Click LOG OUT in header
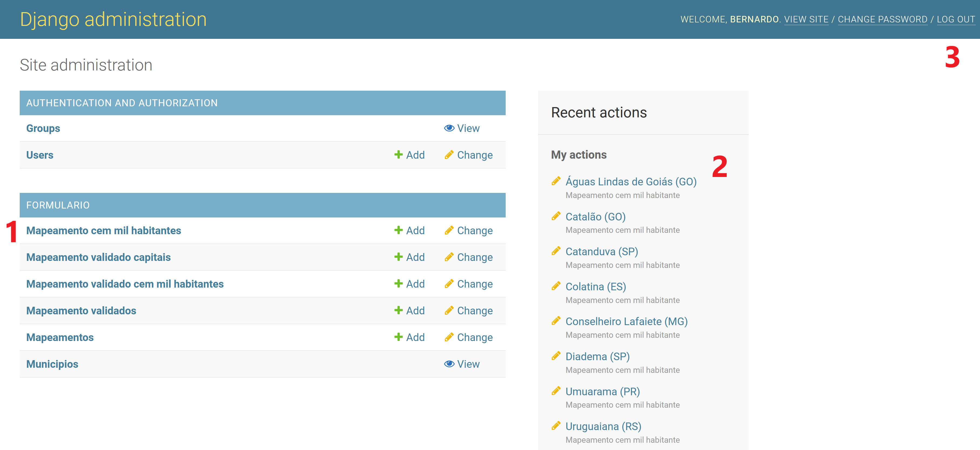980x450 pixels. [956, 19]
